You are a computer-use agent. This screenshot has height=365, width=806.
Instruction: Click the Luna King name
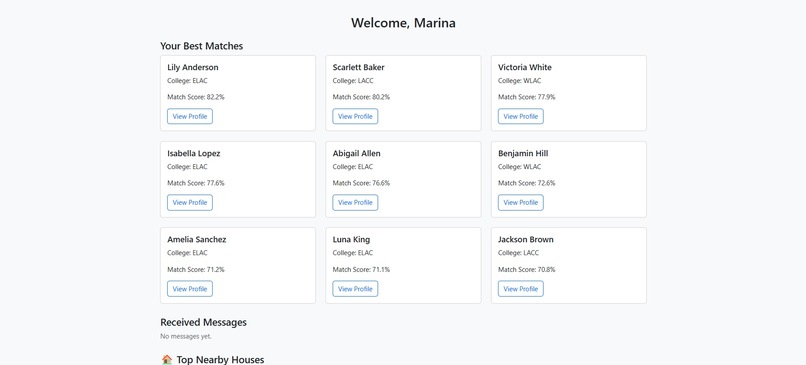351,240
